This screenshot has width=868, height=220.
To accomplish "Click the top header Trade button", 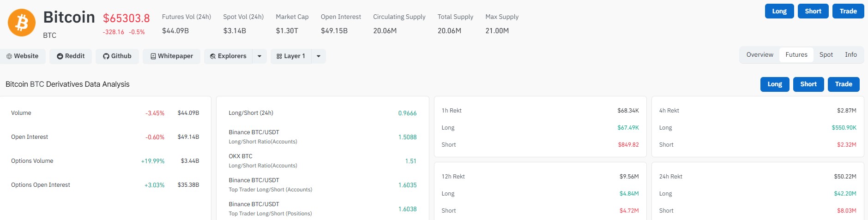I will (x=848, y=11).
